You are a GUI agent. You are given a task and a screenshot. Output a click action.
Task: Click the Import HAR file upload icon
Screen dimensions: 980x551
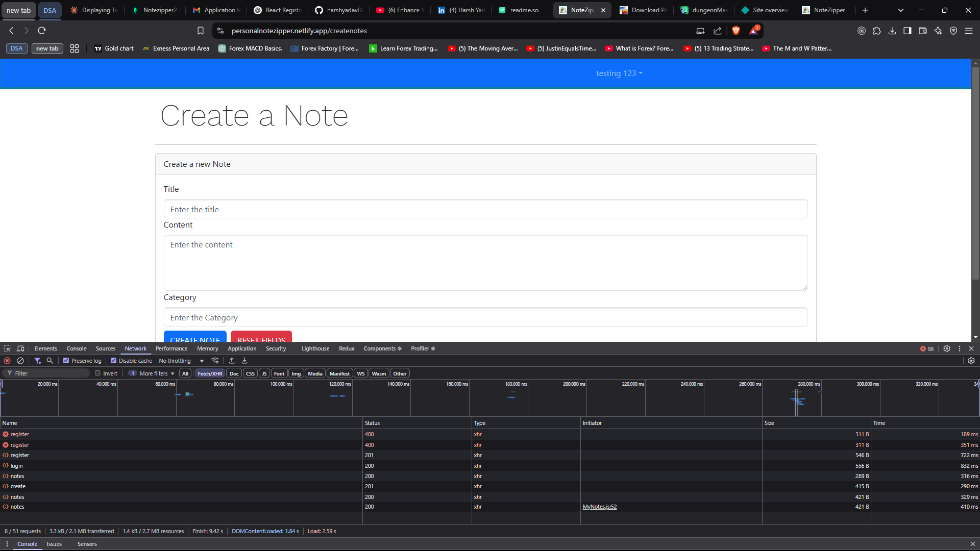tap(232, 361)
